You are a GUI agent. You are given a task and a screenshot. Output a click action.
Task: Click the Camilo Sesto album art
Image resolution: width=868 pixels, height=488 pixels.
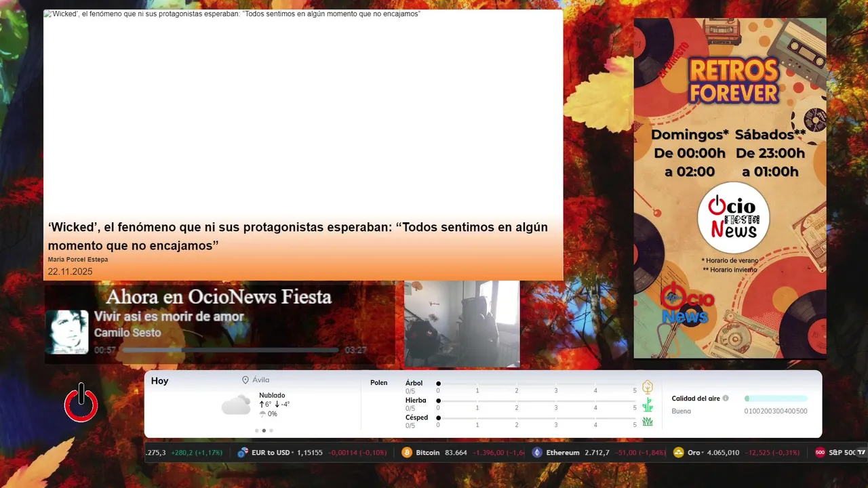[x=67, y=332]
